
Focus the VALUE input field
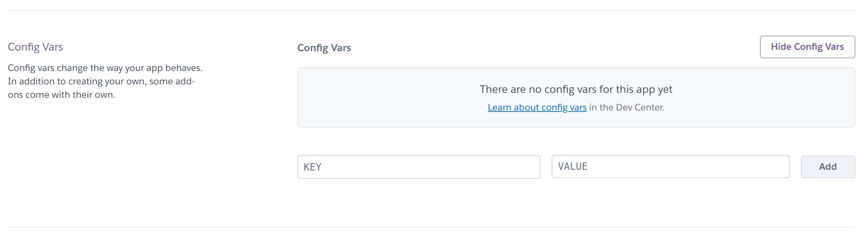tap(670, 167)
